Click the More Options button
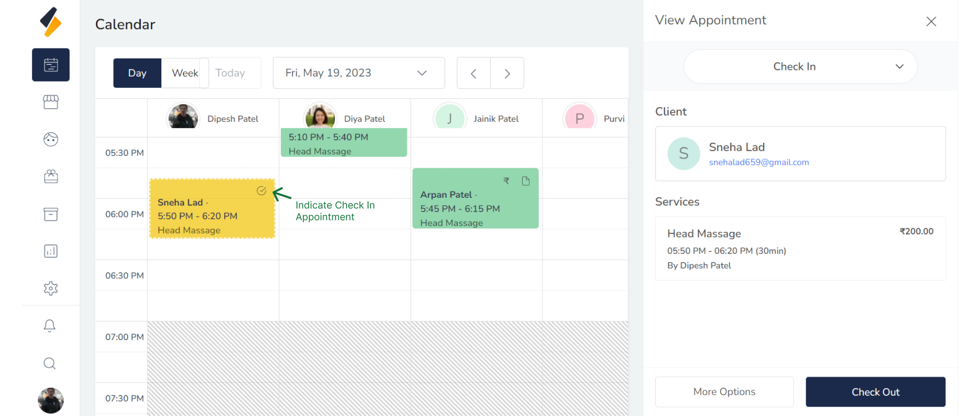Viewport: 980px width, 416px height. pyautogui.click(x=724, y=392)
